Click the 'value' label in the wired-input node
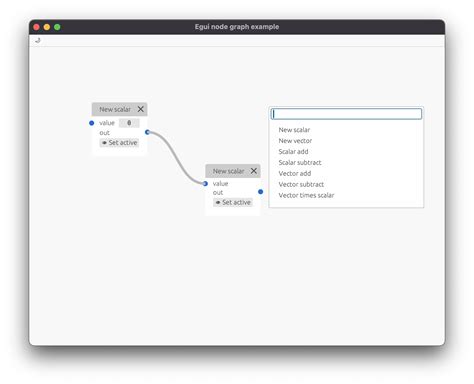Image resolution: width=474 pixels, height=384 pixels. pyautogui.click(x=221, y=184)
